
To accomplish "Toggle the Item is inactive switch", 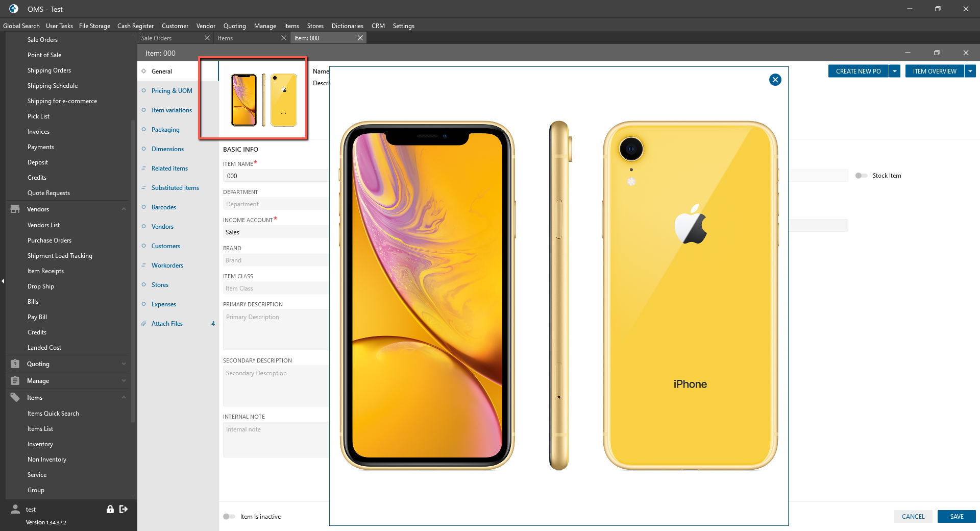I will coord(229,516).
